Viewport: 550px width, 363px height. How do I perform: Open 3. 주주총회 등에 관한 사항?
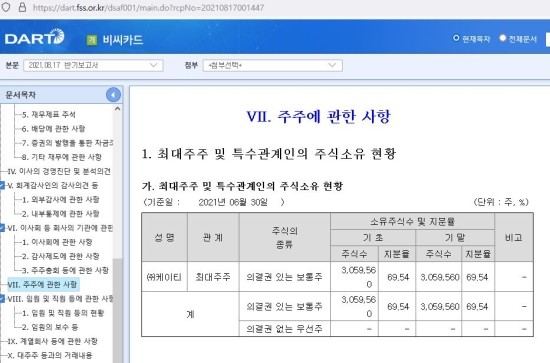point(65,270)
